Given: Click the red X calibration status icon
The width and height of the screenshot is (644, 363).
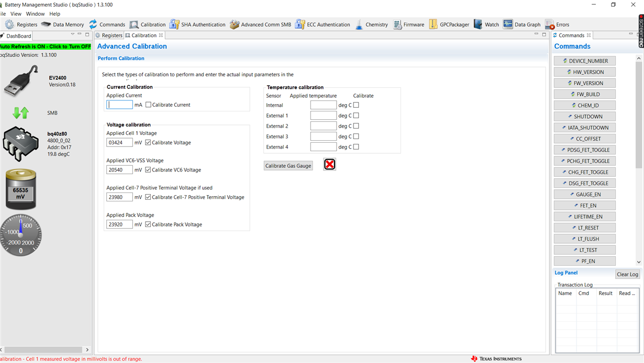Looking at the screenshot, I should click(329, 165).
